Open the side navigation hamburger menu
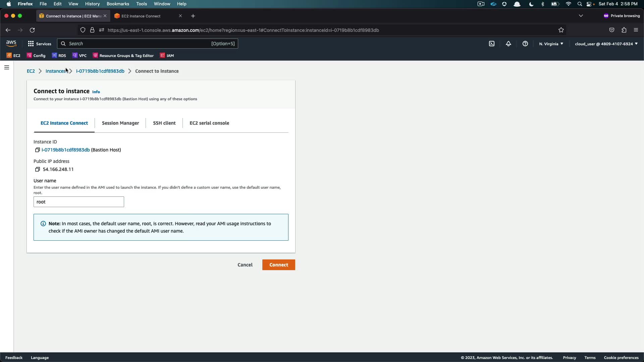The width and height of the screenshot is (644, 362). click(x=7, y=67)
